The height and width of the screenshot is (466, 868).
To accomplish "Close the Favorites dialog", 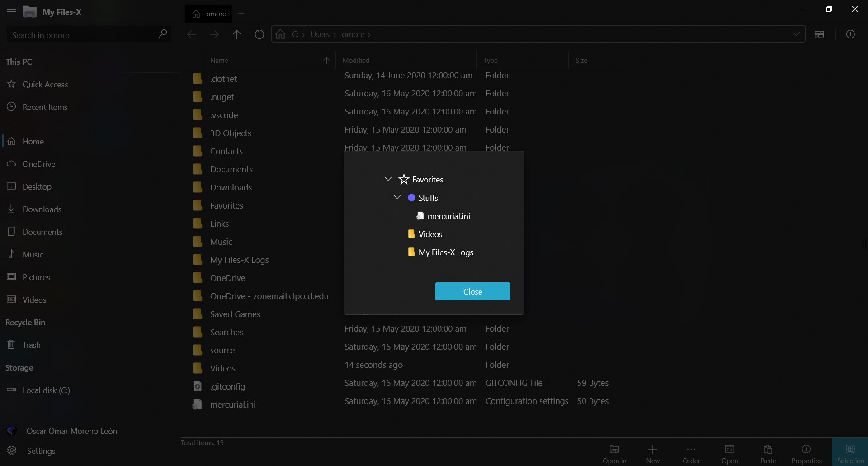I will pos(472,291).
